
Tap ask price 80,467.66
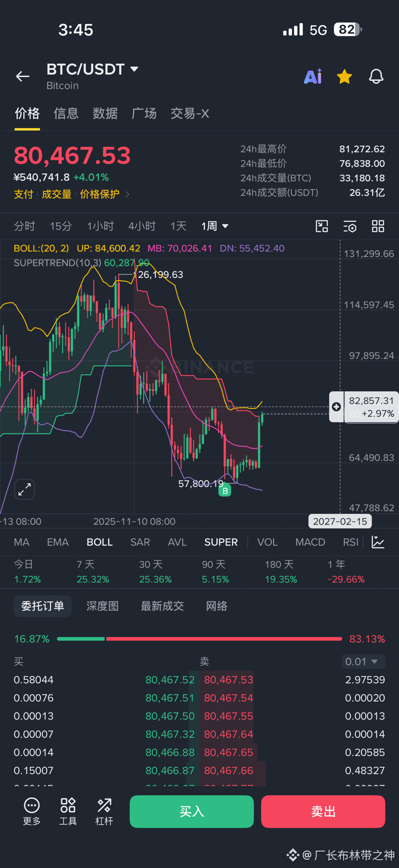tap(228, 771)
